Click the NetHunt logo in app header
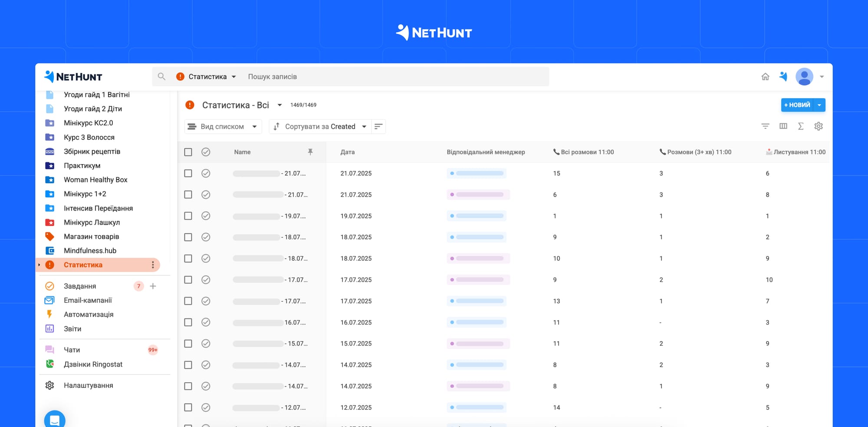868x427 pixels. point(73,76)
